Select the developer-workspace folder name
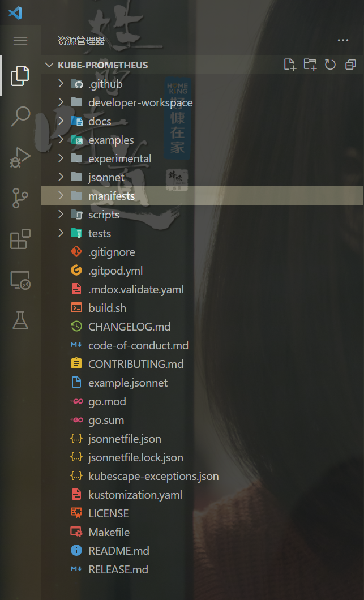The height and width of the screenshot is (600, 364). [x=140, y=103]
